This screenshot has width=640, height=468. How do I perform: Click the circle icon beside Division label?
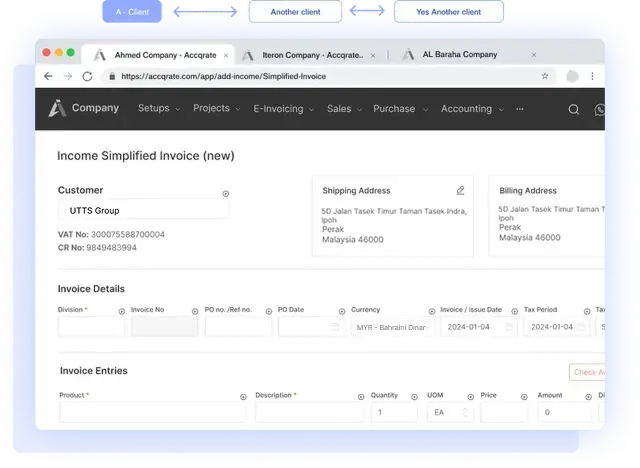(x=122, y=311)
